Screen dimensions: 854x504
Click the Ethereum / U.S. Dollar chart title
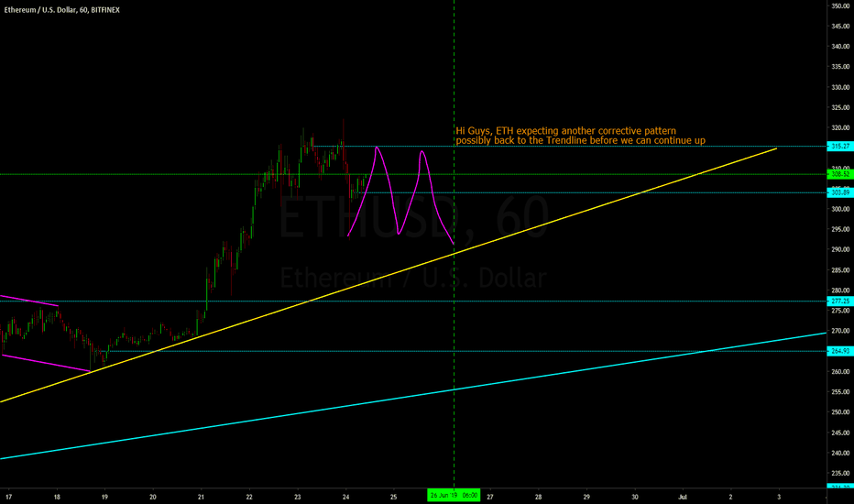point(61,10)
